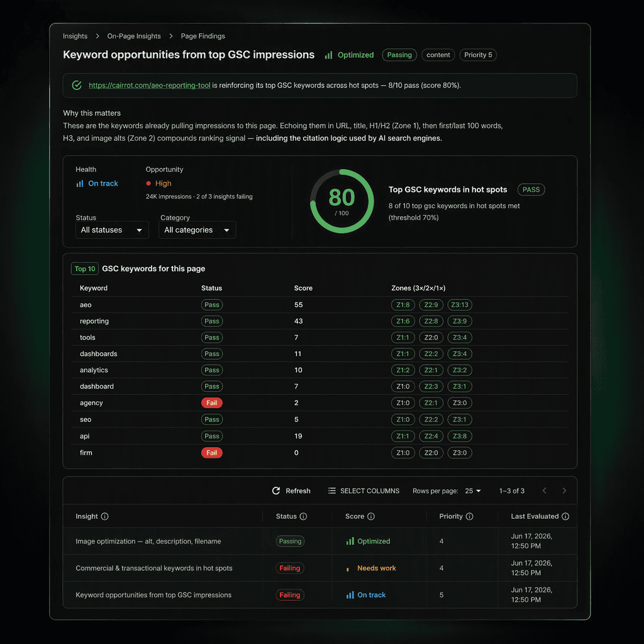644x644 pixels.
Task: Click the Insight column info icon
Action: [x=105, y=516]
